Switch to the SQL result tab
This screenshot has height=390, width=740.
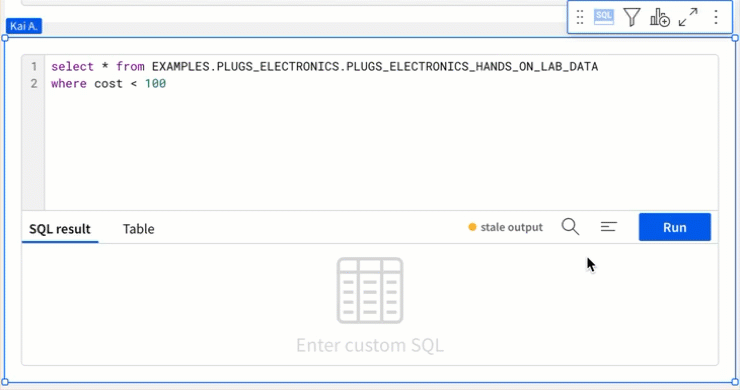click(60, 229)
